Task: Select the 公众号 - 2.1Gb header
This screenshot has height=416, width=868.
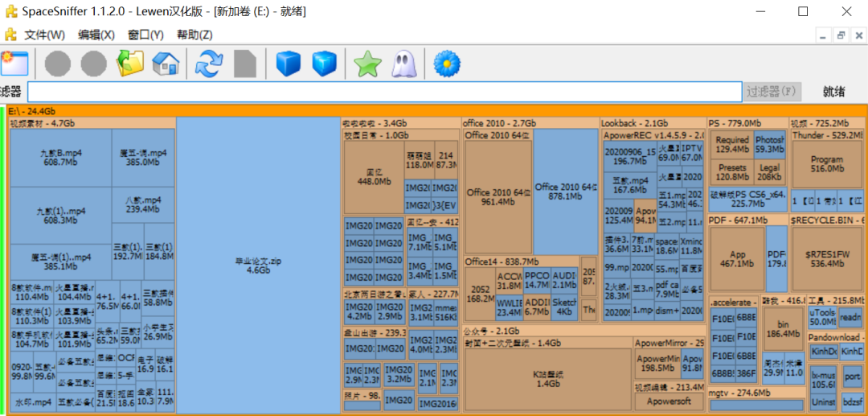Action: click(x=583, y=332)
